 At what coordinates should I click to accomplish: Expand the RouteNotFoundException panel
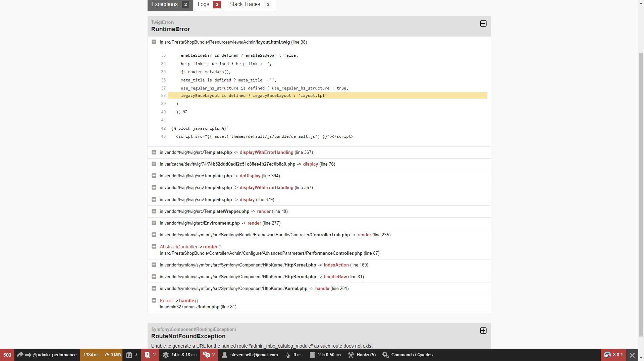tap(483, 330)
